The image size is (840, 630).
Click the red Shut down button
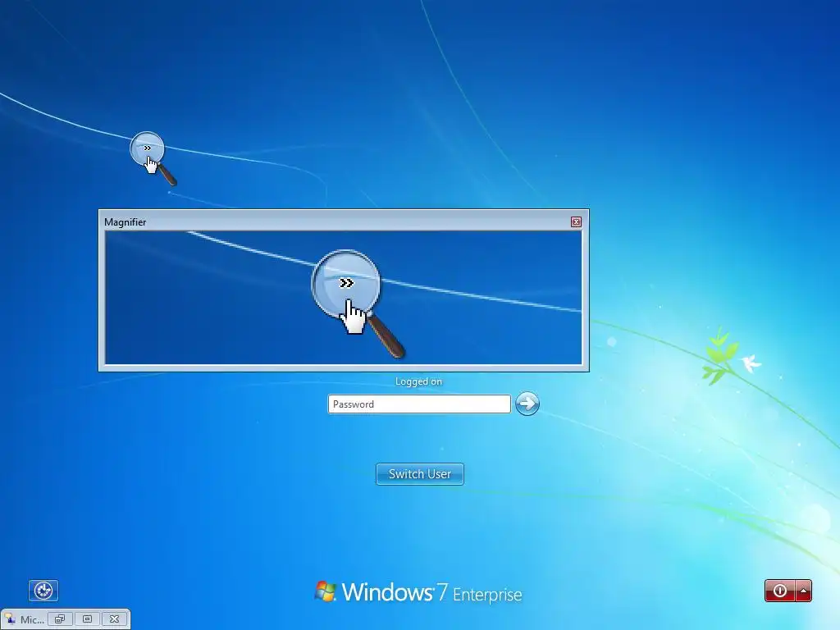780,591
